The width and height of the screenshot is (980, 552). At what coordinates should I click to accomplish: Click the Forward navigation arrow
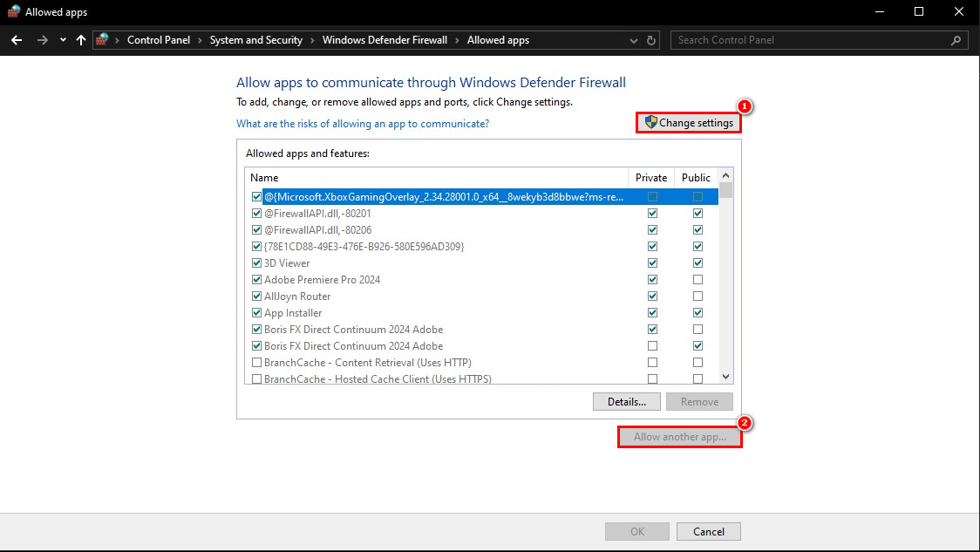point(43,40)
